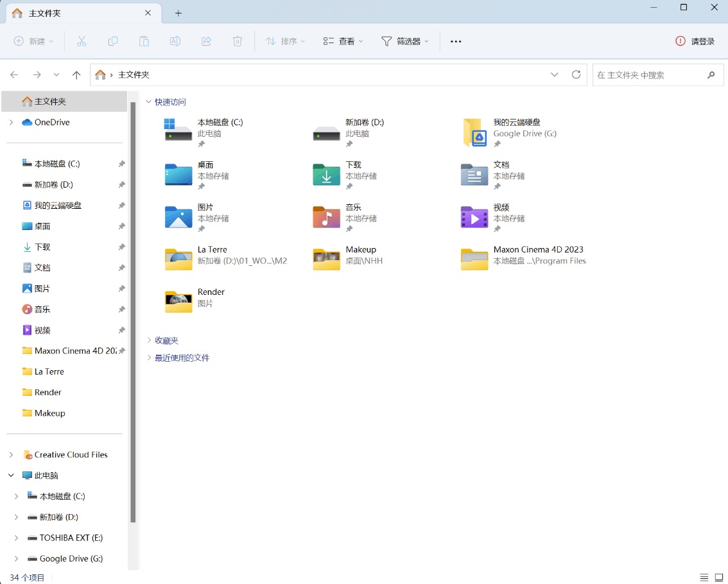Screen dimensions: 728x584
Task: Open the 视频 folder in main pane
Action: click(x=493, y=218)
